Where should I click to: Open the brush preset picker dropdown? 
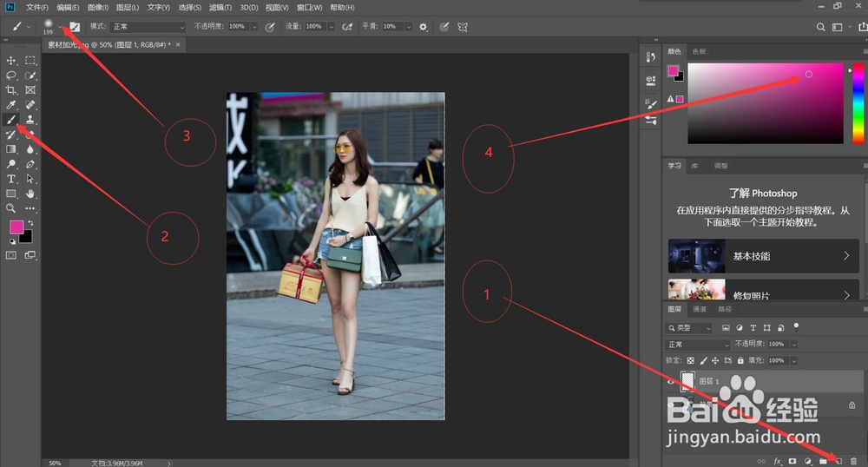point(60,27)
